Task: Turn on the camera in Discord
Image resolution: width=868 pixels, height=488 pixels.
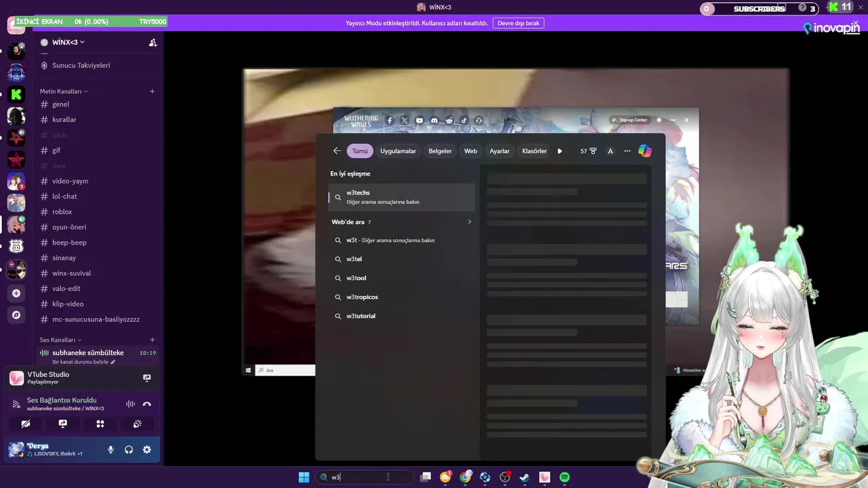Action: (x=26, y=424)
